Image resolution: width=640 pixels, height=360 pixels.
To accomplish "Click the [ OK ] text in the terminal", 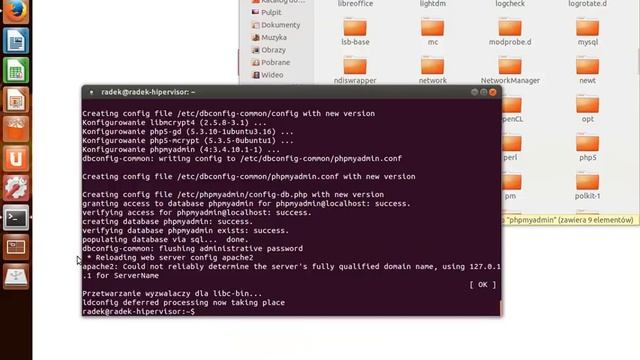I will tap(483, 285).
